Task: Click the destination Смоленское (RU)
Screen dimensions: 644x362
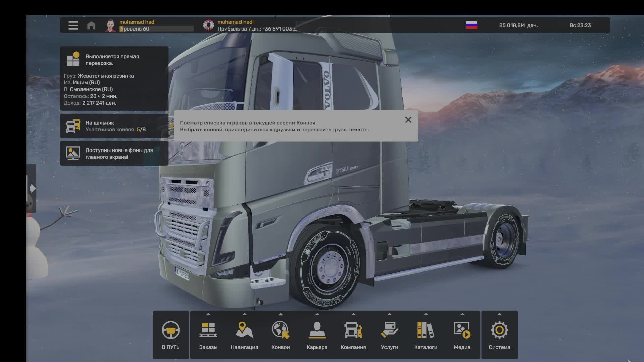Action: point(91,89)
